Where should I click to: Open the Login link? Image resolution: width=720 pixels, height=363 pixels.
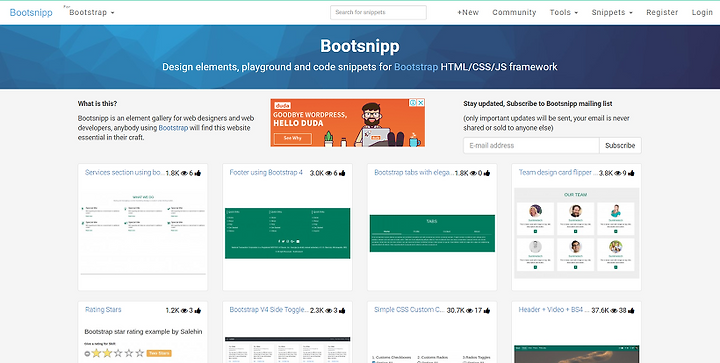pos(702,12)
